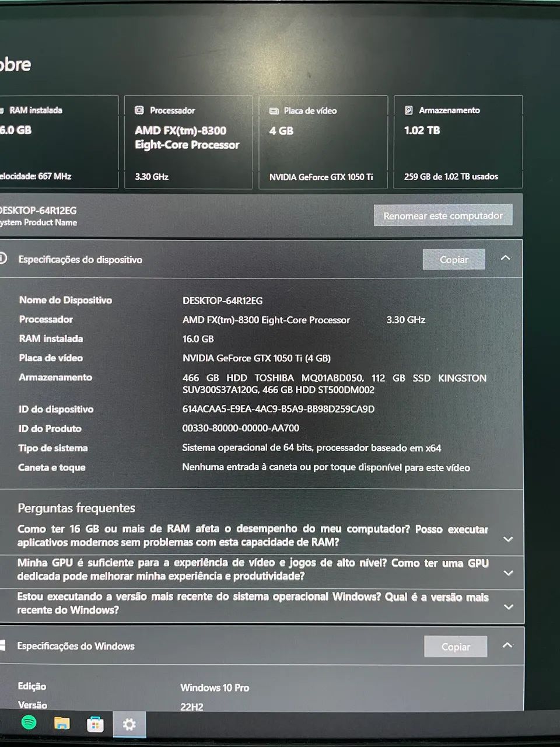560x747 pixels.
Task: Select device name value DESKTOP-64R12EG in specs
Action: click(222, 301)
